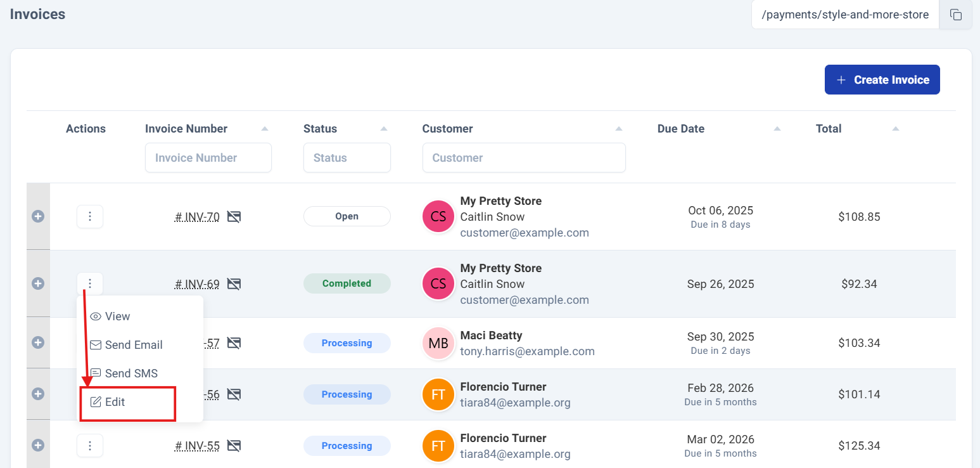The width and height of the screenshot is (980, 468).
Task: Click the Completed status badge
Action: click(x=347, y=283)
